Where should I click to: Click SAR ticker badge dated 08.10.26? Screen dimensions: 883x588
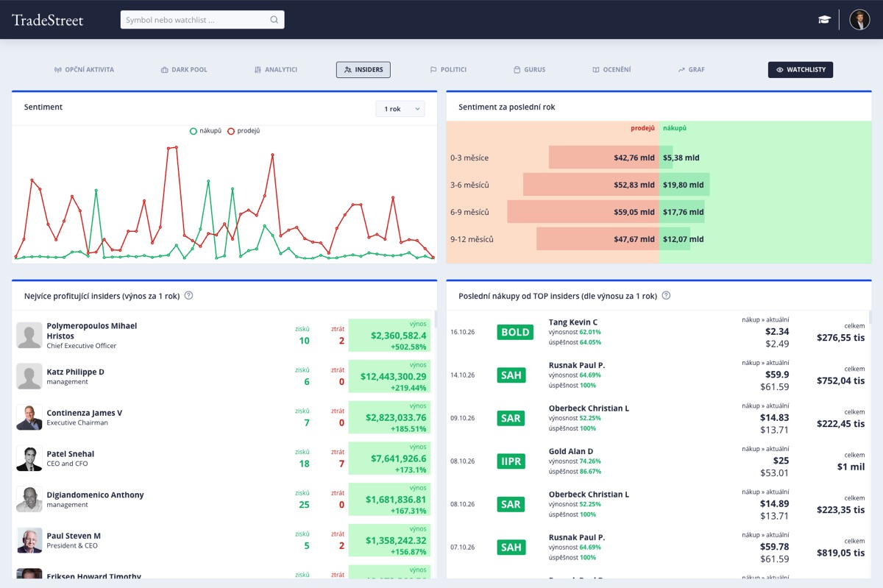[511, 504]
